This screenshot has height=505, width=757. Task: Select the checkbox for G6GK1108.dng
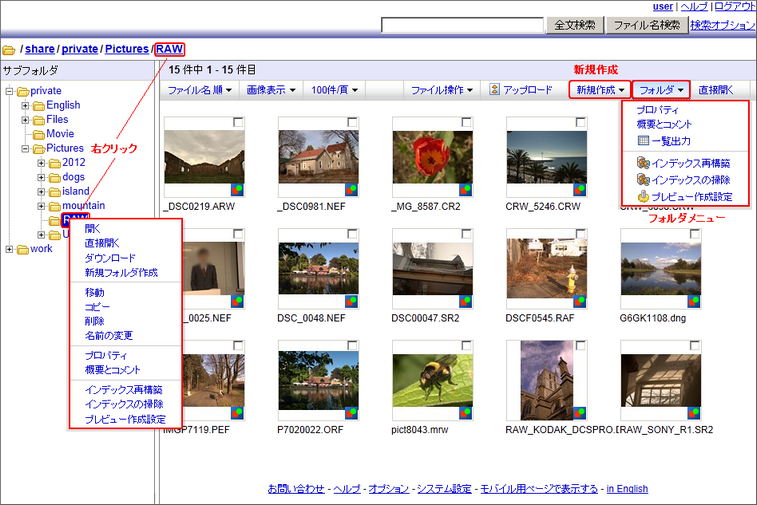click(695, 234)
